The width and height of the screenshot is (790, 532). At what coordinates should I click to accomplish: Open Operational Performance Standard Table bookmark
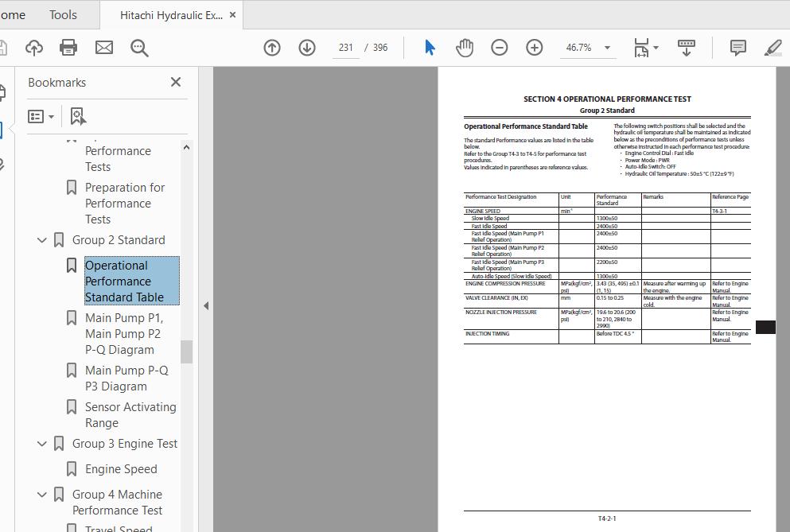[131, 282]
